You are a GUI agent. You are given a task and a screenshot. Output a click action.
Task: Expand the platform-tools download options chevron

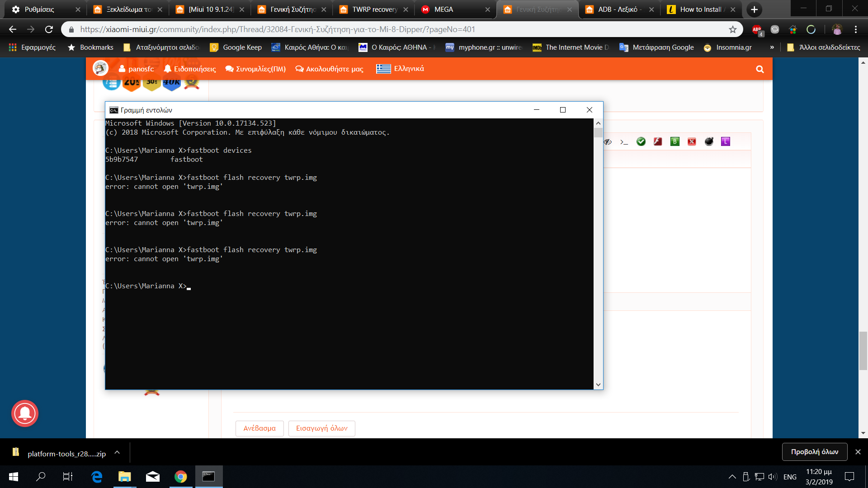point(117,452)
